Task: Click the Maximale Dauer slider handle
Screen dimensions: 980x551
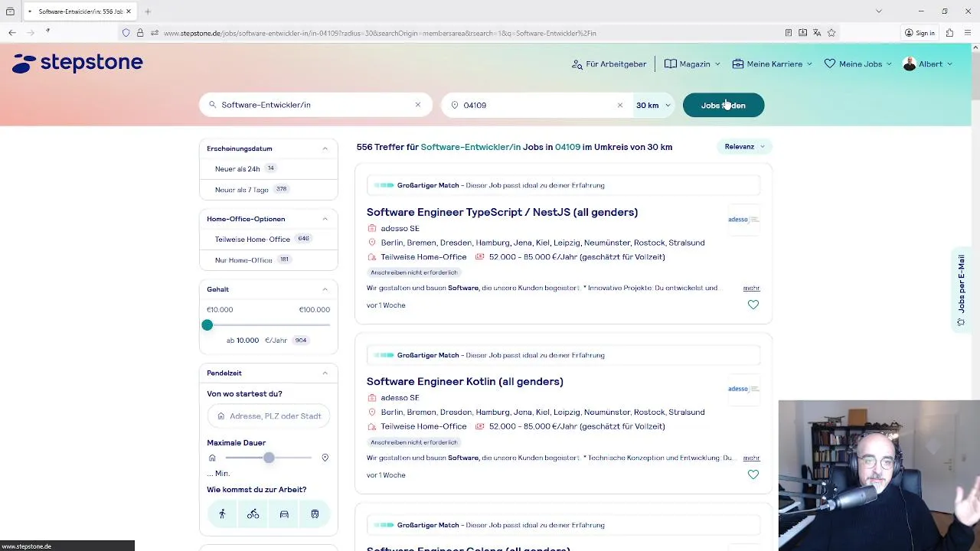Action: coord(269,458)
